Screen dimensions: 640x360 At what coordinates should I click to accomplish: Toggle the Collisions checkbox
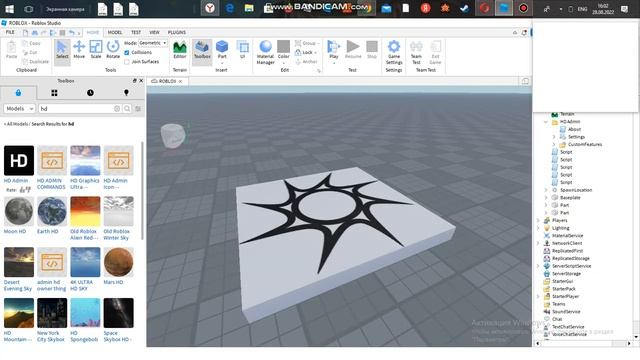tap(127, 52)
